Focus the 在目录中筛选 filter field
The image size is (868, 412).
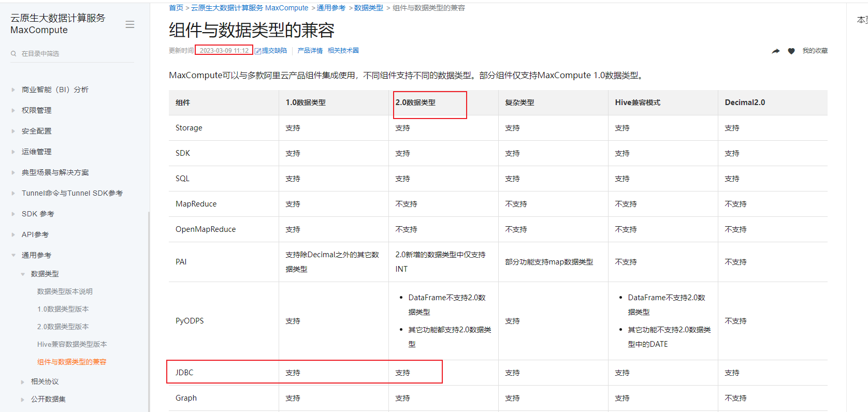73,54
